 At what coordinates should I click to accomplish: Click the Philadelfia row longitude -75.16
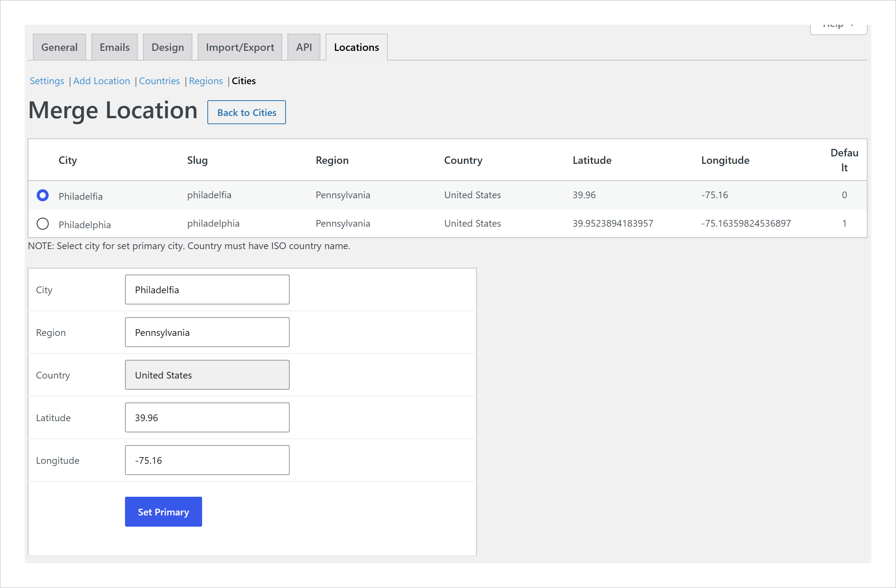coord(714,195)
